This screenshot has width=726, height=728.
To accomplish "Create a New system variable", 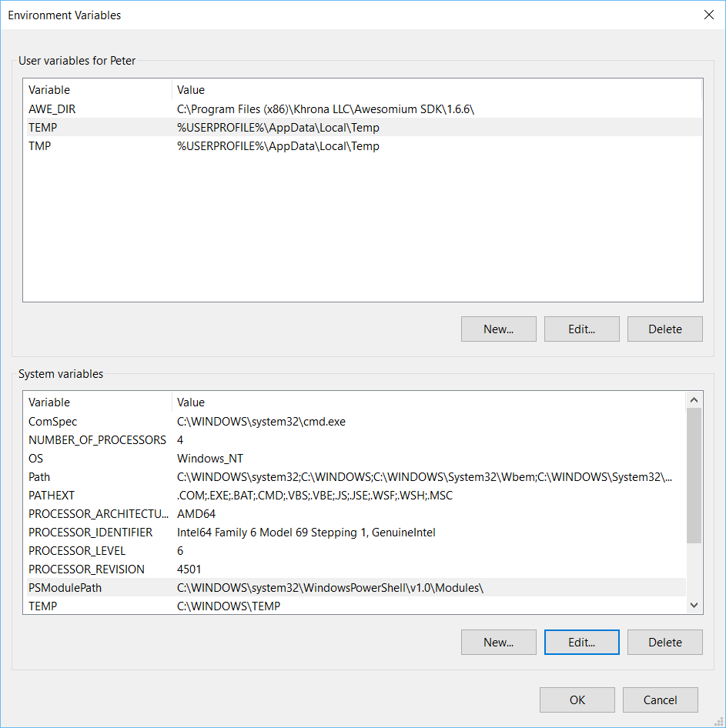I will click(x=498, y=642).
